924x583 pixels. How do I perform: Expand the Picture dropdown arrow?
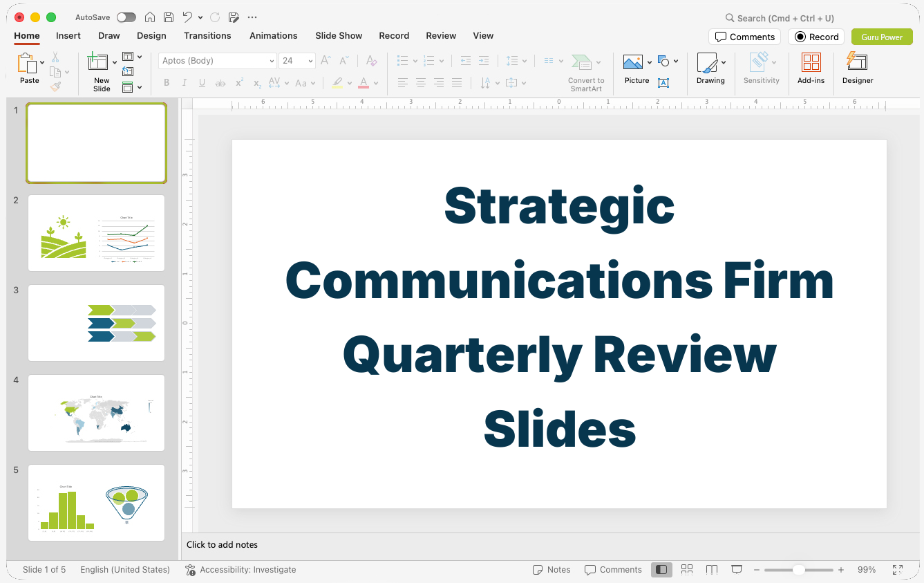[x=650, y=62]
